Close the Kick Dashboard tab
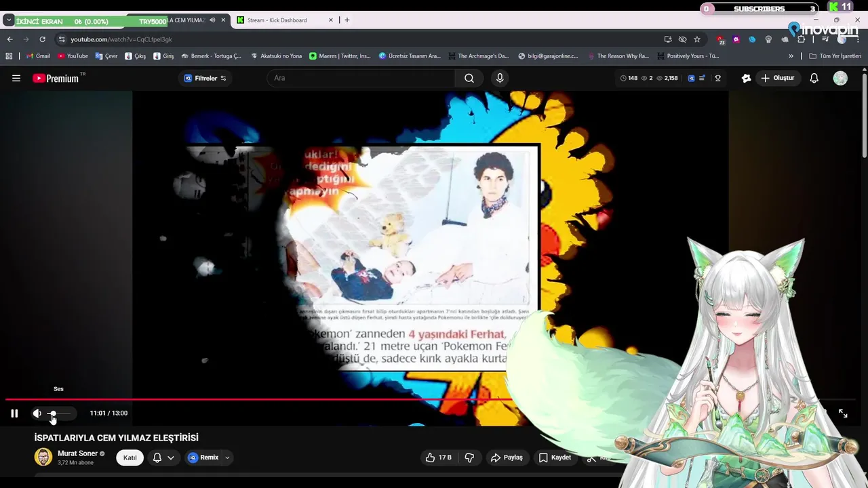This screenshot has height=488, width=868. tap(331, 20)
